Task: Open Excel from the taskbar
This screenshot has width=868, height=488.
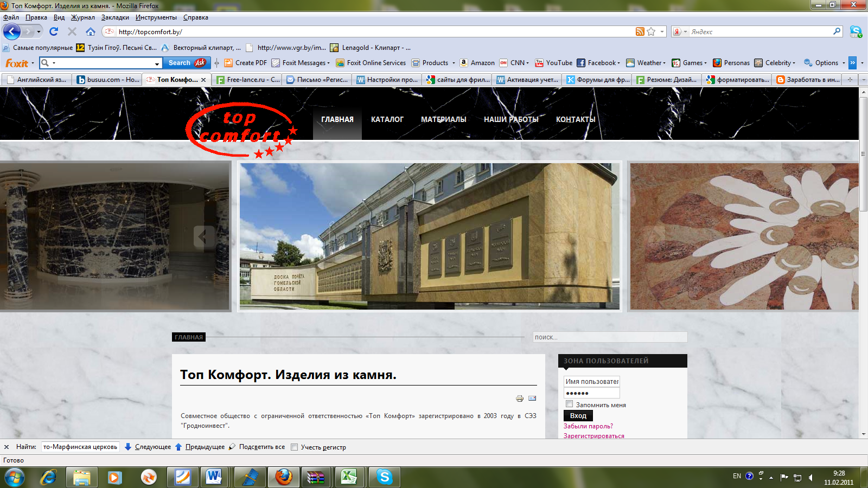Action: pyautogui.click(x=349, y=477)
